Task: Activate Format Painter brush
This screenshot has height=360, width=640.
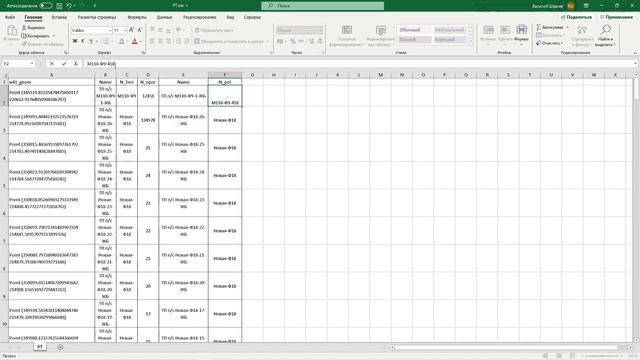Action: coord(24,44)
